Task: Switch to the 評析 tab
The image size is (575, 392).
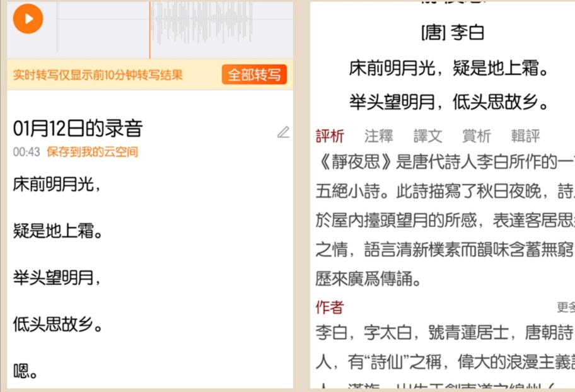Action: pyautogui.click(x=330, y=136)
